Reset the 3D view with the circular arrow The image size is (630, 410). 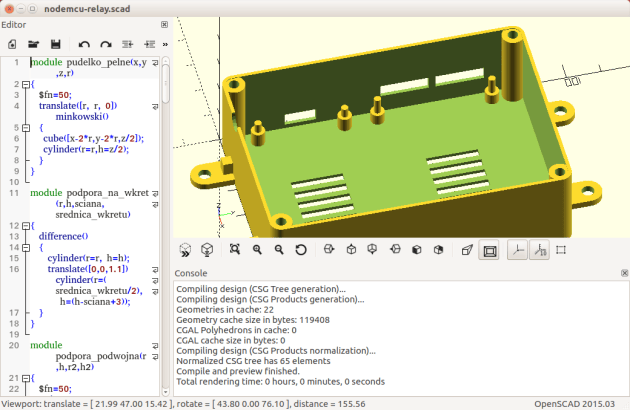(x=301, y=250)
